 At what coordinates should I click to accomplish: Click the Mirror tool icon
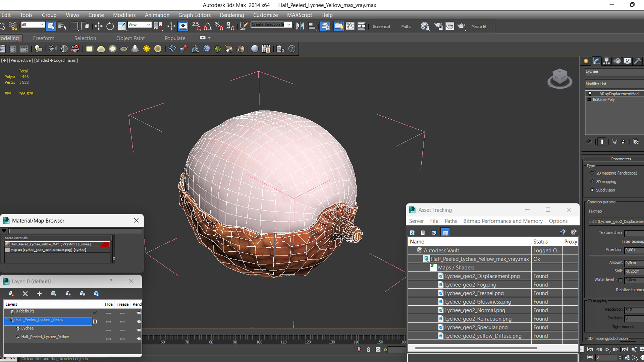coord(300,26)
